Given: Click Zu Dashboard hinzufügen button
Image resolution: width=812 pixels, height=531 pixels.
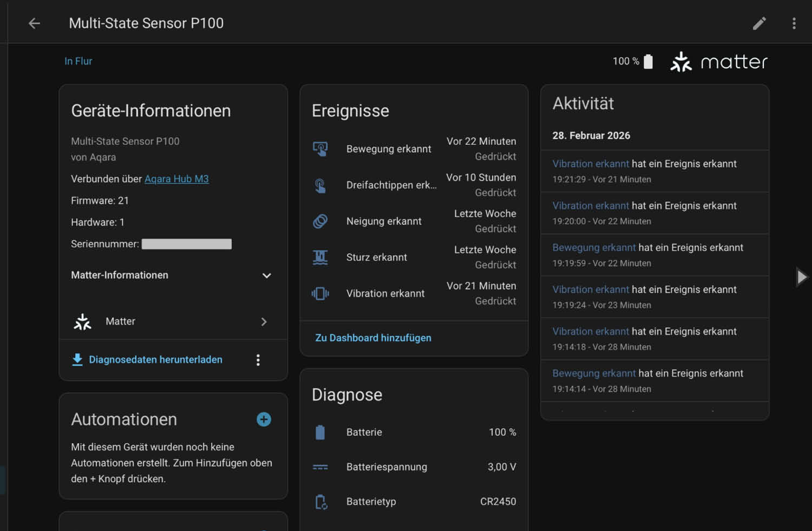Looking at the screenshot, I should coord(373,338).
